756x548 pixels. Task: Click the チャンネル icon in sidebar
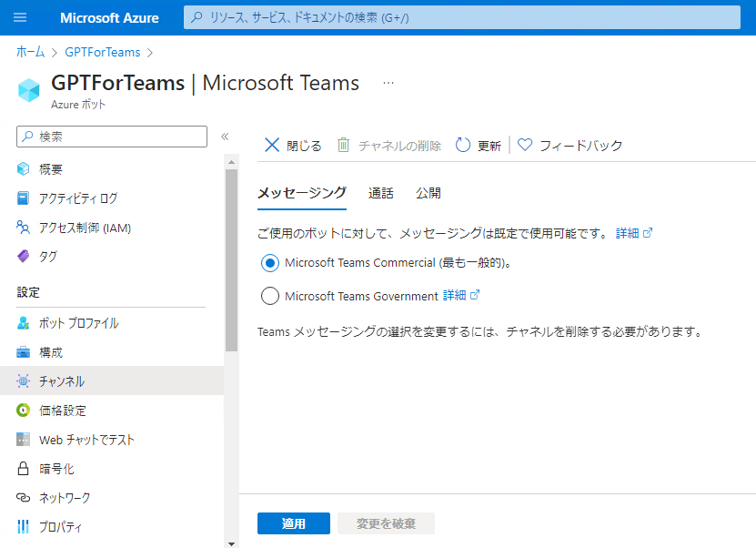(23, 381)
